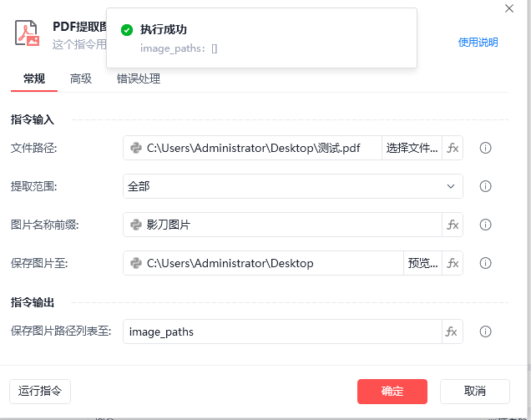Show info tooltip for image paths output

click(485, 331)
